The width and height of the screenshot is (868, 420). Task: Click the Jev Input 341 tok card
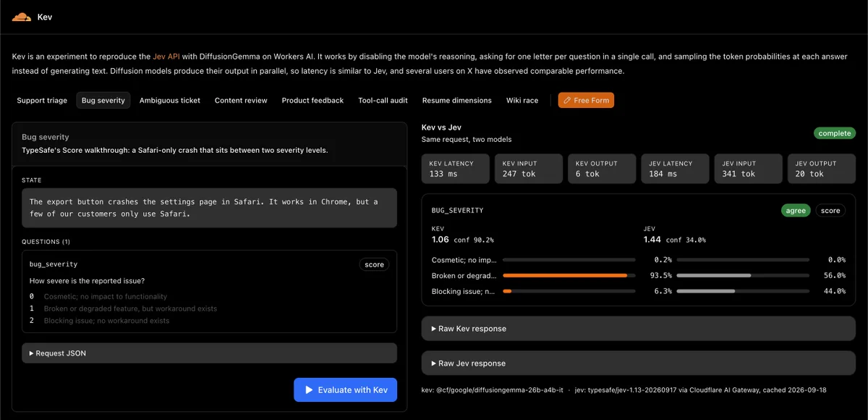click(x=749, y=169)
